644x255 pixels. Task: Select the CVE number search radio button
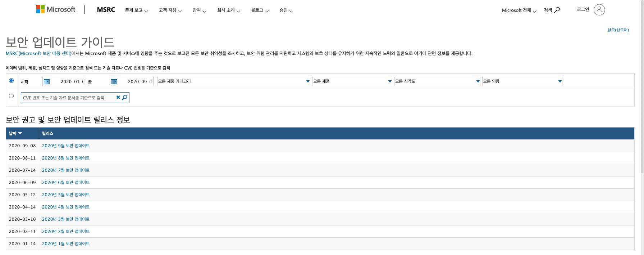point(12,96)
